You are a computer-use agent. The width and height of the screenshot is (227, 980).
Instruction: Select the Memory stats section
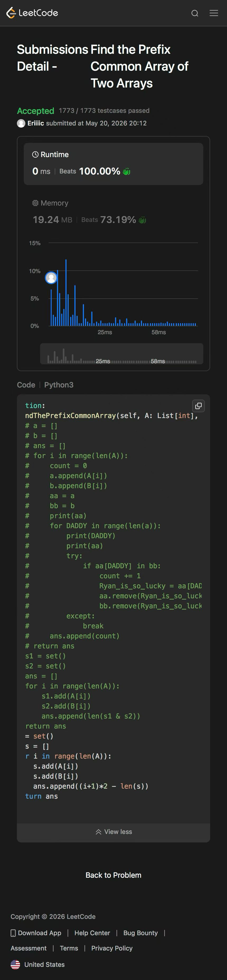point(113,211)
